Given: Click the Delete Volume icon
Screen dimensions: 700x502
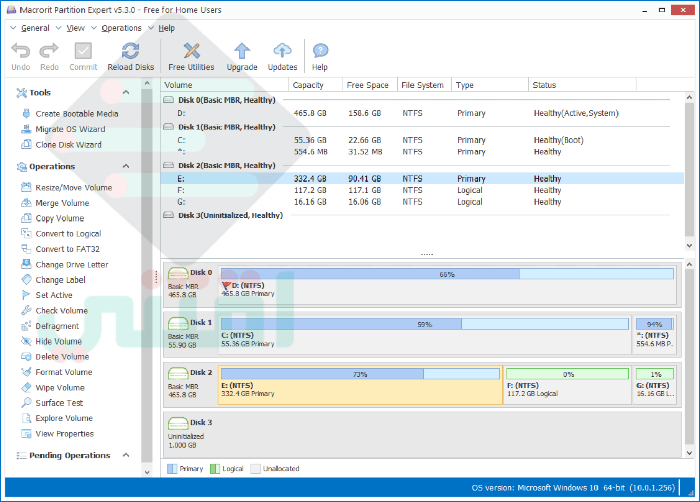Looking at the screenshot, I should pos(26,356).
